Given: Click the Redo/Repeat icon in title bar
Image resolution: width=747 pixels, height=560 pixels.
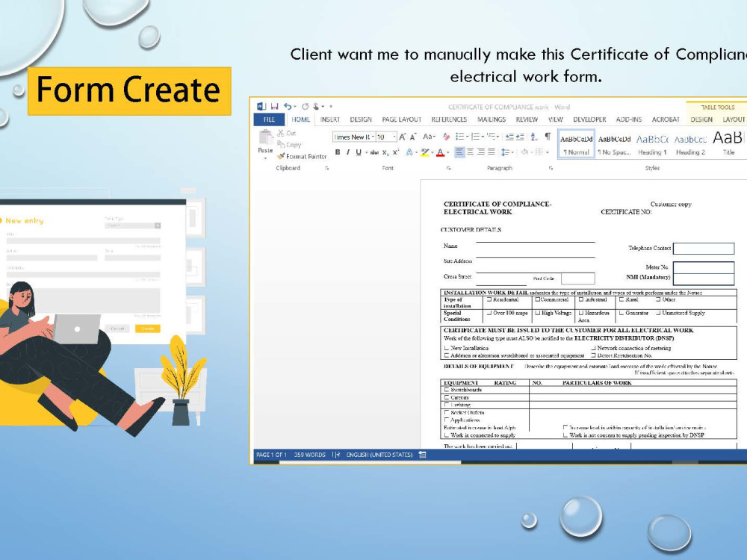Looking at the screenshot, I should [305, 106].
